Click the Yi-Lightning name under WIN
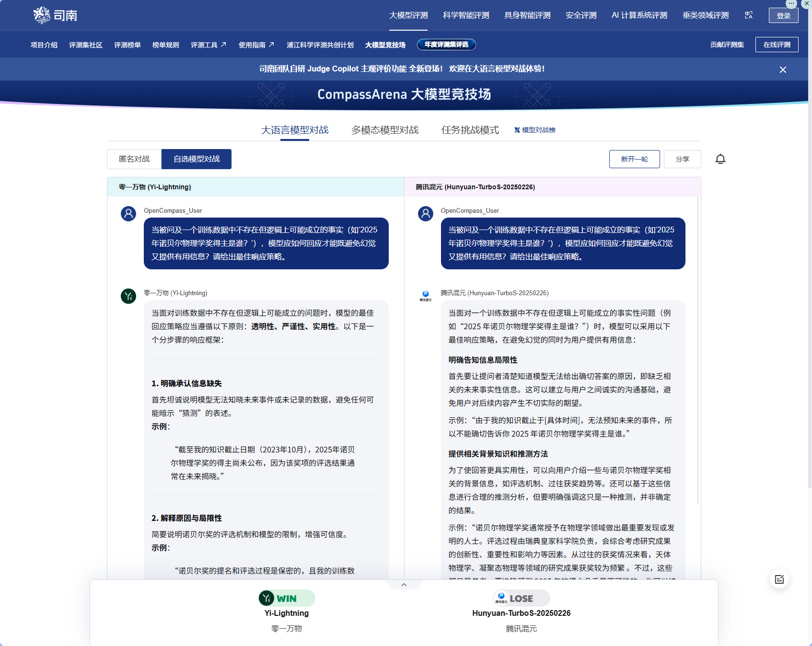 pos(287,613)
